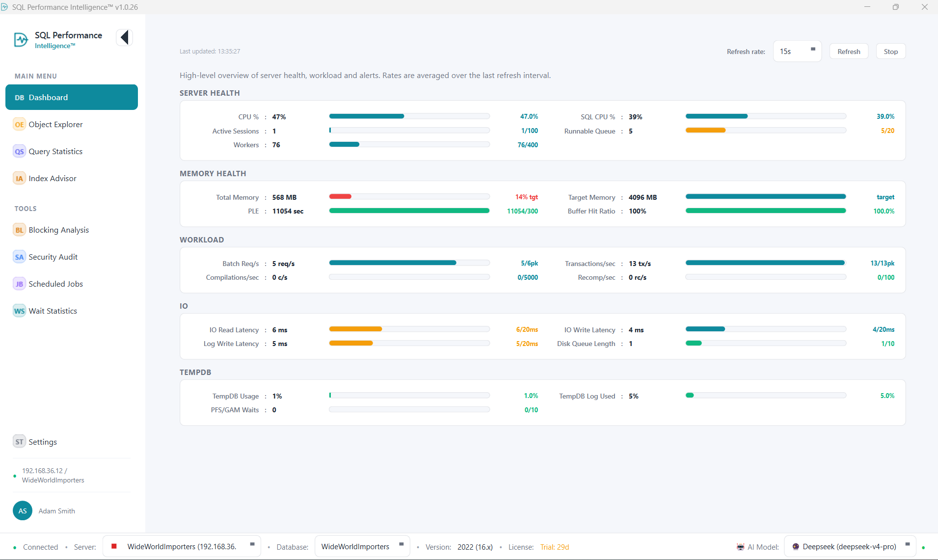Click the TempDB Log Used bar
The height and width of the screenshot is (560, 938).
click(766, 396)
